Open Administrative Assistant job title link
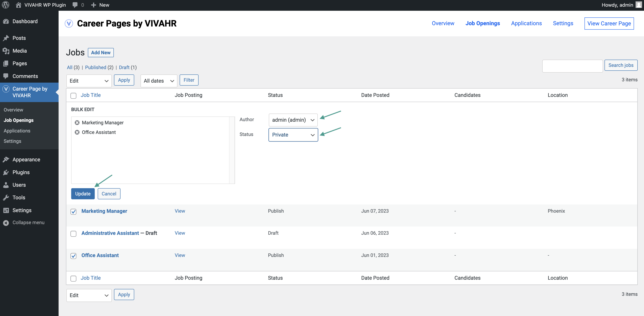 click(110, 233)
